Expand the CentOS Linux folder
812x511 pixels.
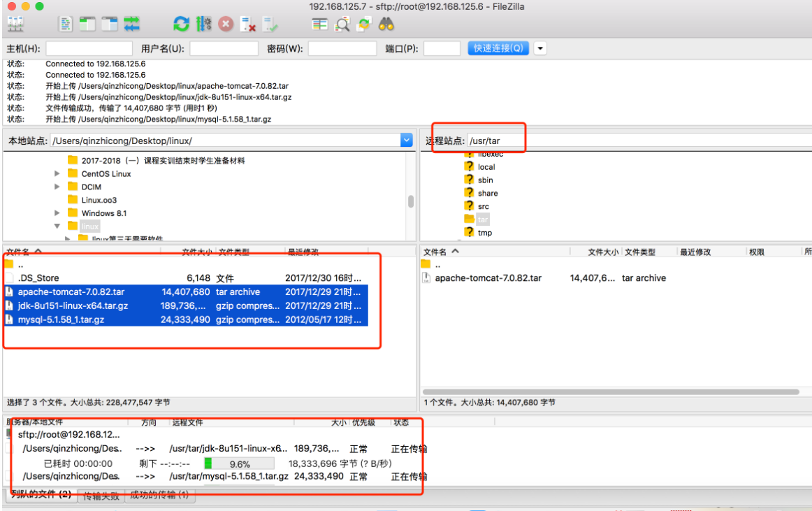(x=57, y=174)
